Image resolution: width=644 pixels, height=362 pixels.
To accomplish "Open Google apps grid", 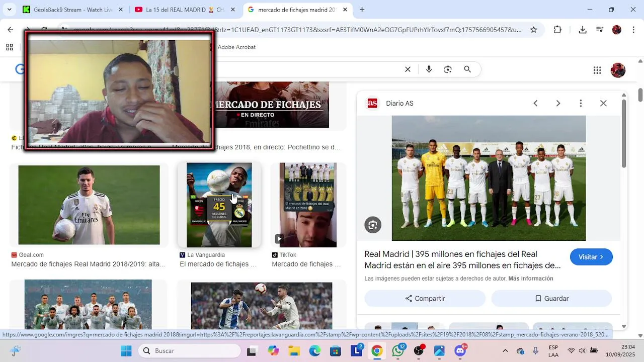I will coord(597,70).
